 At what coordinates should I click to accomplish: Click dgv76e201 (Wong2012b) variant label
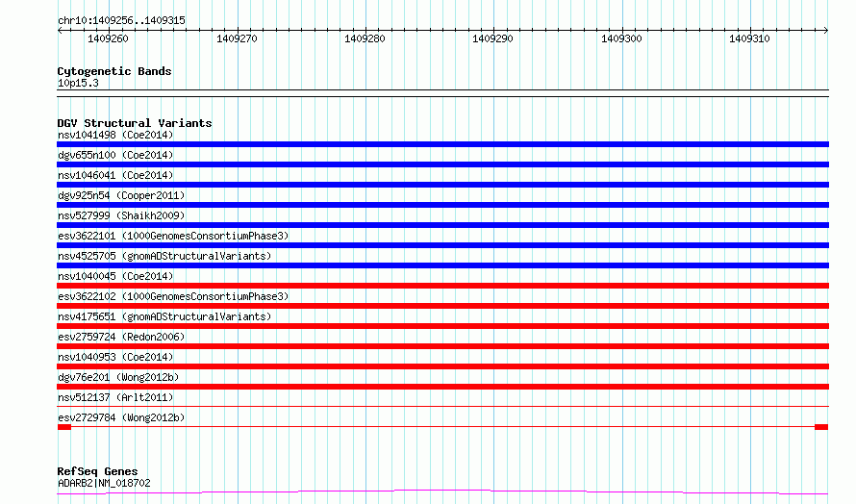pos(118,377)
